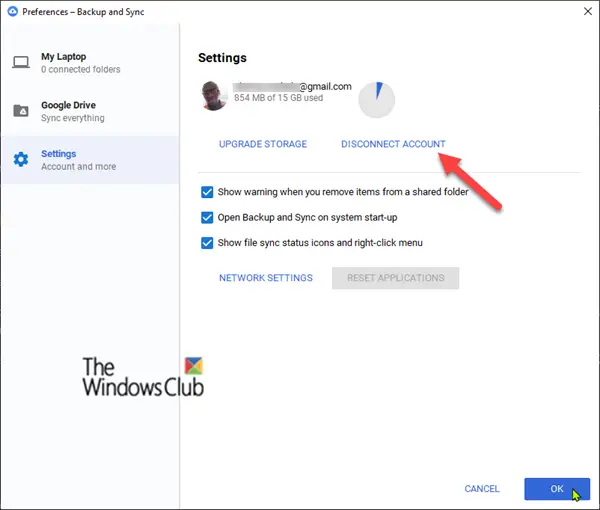Select Settings Account and more tab
The width and height of the screenshot is (600, 510).
coord(90,160)
